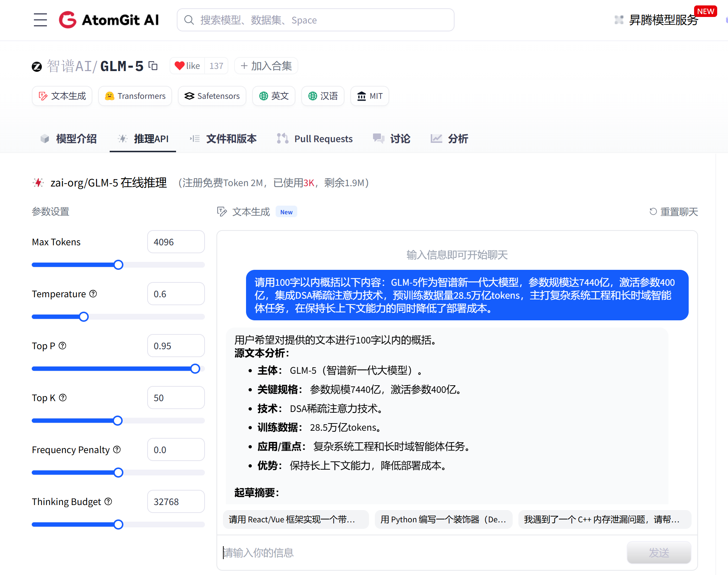The height and width of the screenshot is (575, 728).
Task: Click the Temperature help icon
Action: pos(93,294)
